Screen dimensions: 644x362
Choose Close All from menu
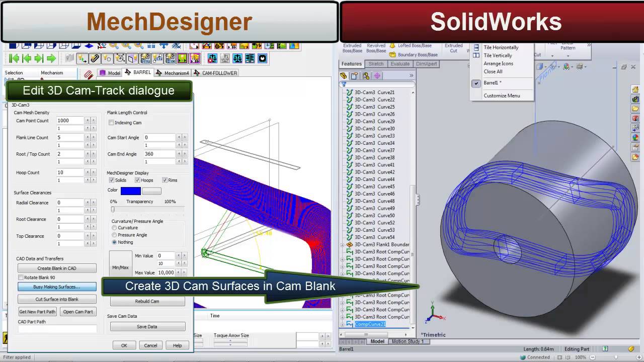[x=493, y=71]
